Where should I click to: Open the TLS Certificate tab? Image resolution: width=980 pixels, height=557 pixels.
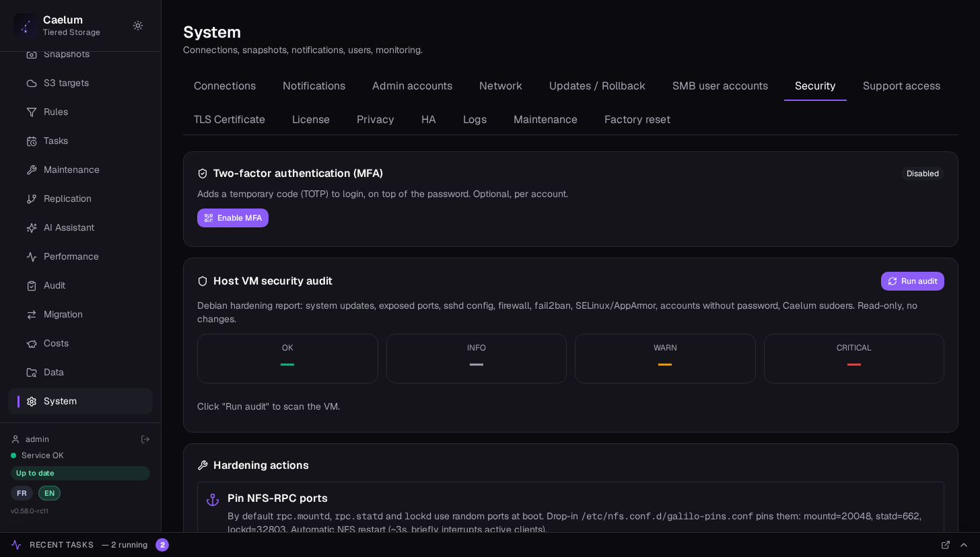(230, 120)
